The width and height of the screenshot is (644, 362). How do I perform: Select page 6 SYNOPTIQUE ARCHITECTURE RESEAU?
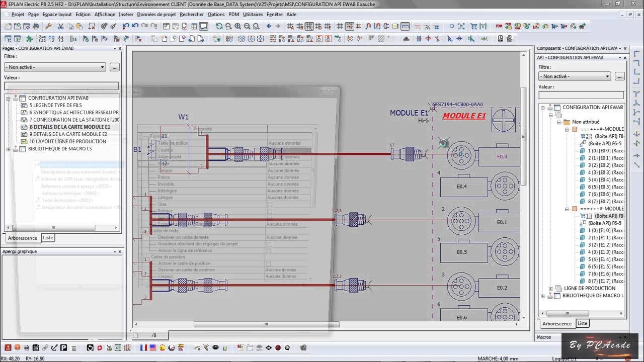click(73, 113)
